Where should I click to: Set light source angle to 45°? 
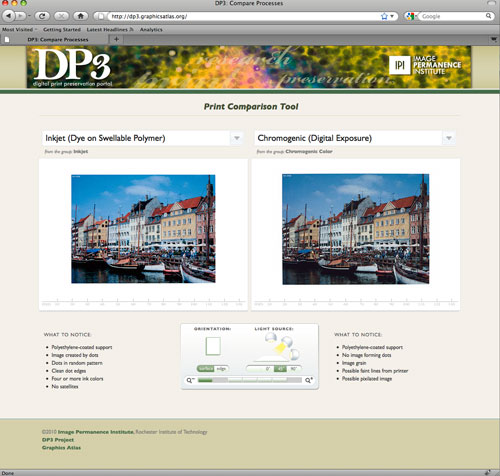(x=280, y=369)
